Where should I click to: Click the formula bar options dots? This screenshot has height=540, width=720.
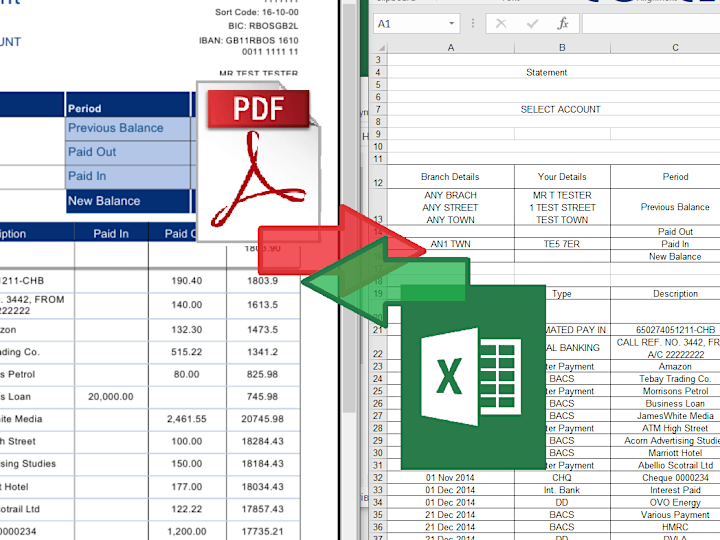point(473,23)
